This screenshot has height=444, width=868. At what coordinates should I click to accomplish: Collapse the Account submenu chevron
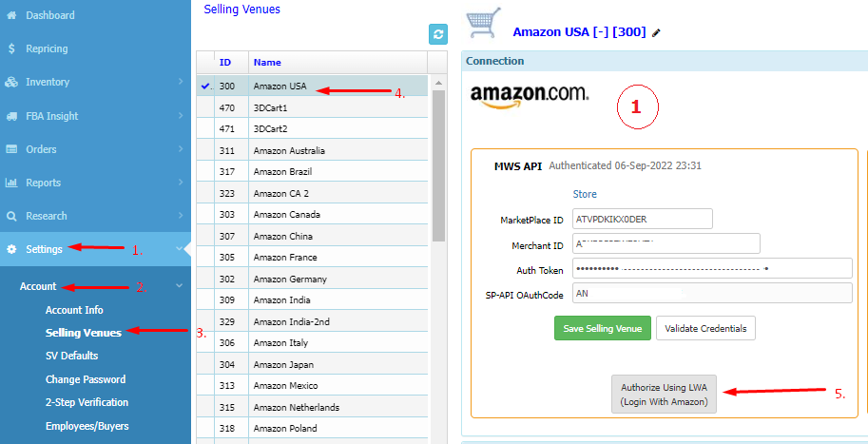180,286
